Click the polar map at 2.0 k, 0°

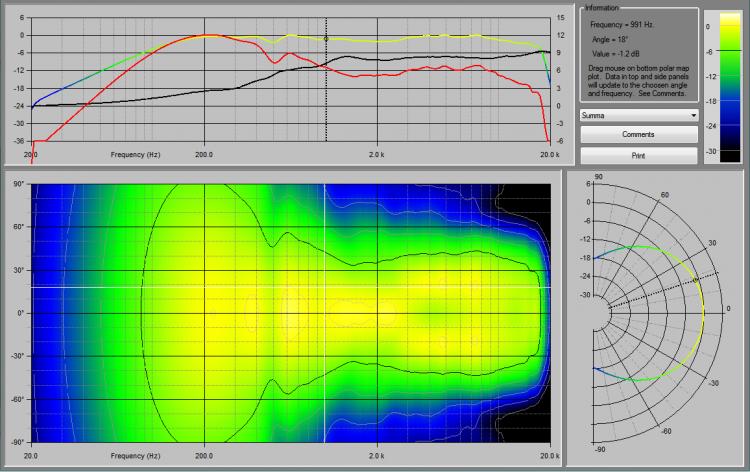[x=377, y=314]
